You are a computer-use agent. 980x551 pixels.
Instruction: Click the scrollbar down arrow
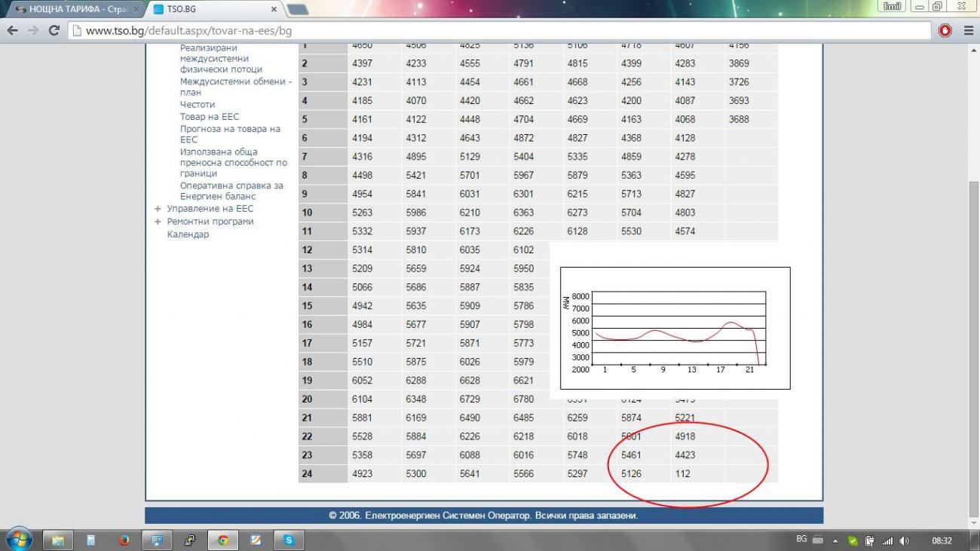pyautogui.click(x=973, y=522)
